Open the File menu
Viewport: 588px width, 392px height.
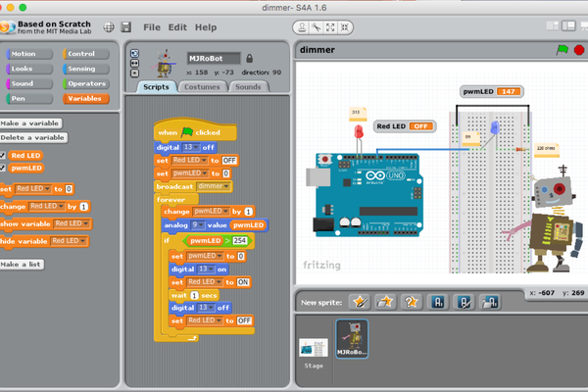[x=152, y=27]
